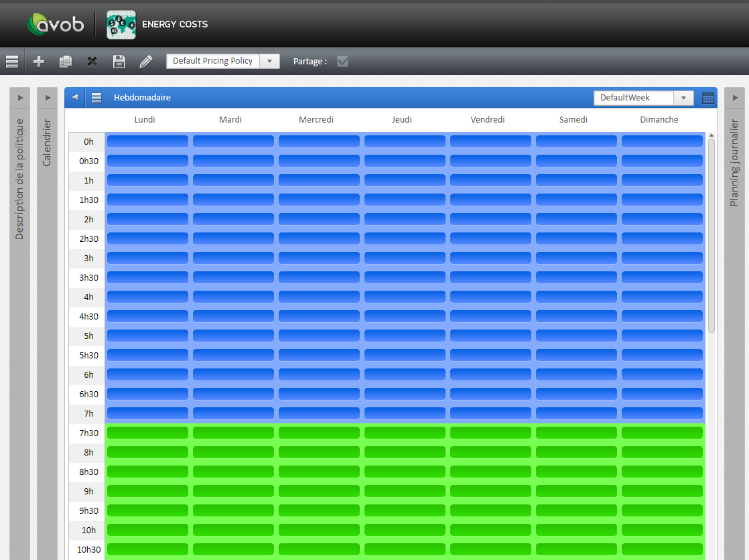This screenshot has height=560, width=749.
Task: Expand the Calendrier panel
Action: tap(48, 98)
